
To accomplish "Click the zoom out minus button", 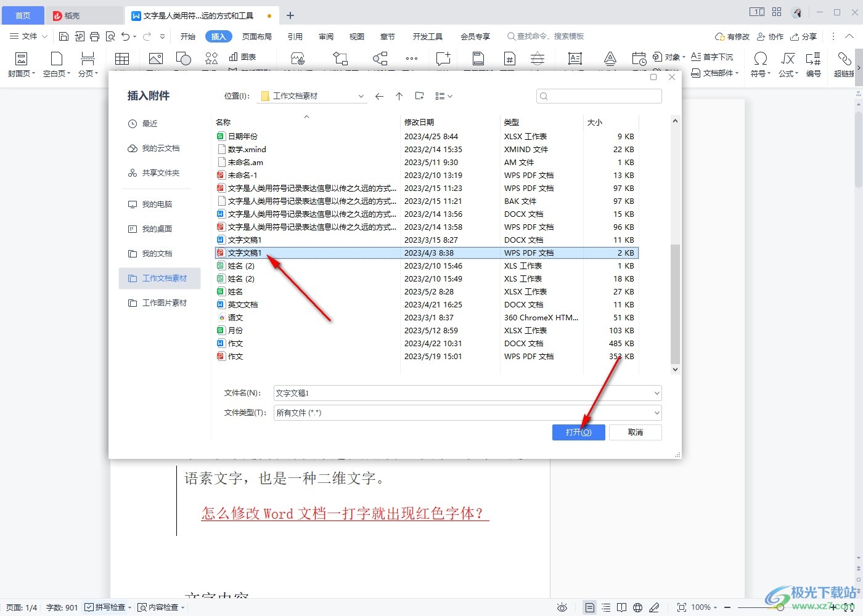I will (728, 607).
